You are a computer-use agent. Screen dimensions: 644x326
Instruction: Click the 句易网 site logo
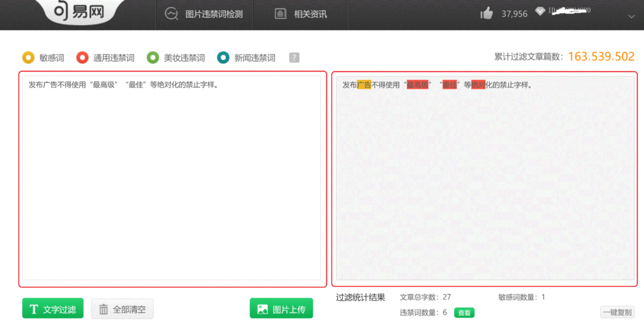[79, 11]
